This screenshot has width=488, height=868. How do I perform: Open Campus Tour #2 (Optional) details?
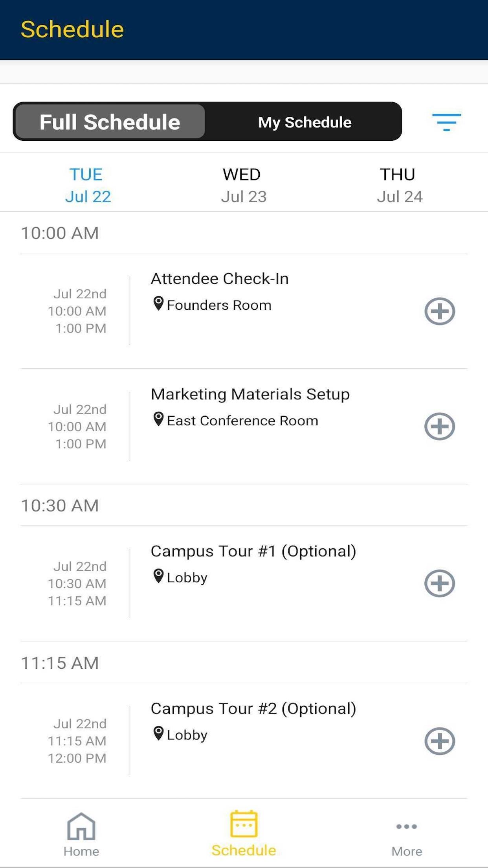click(x=253, y=708)
